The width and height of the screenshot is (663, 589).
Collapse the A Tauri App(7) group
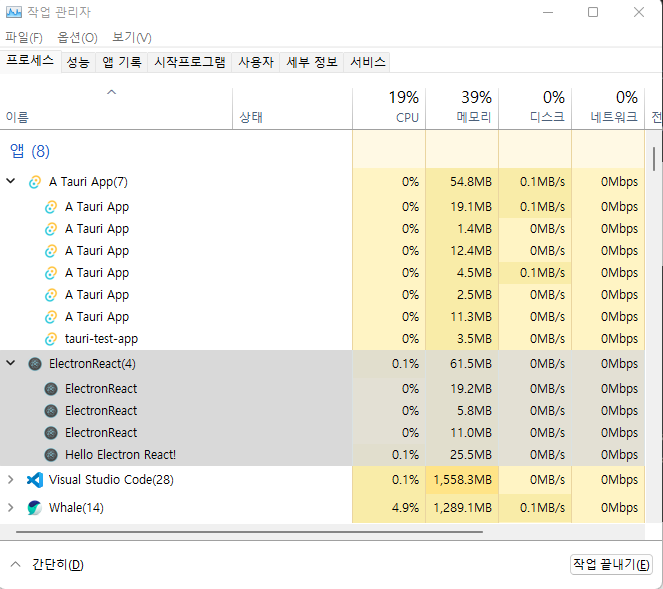click(x=11, y=181)
